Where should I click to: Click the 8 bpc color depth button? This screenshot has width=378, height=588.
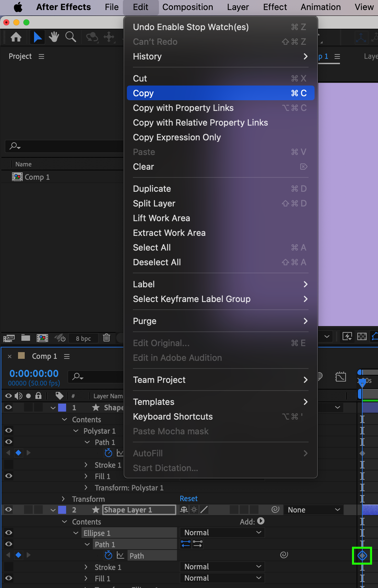pos(83,338)
